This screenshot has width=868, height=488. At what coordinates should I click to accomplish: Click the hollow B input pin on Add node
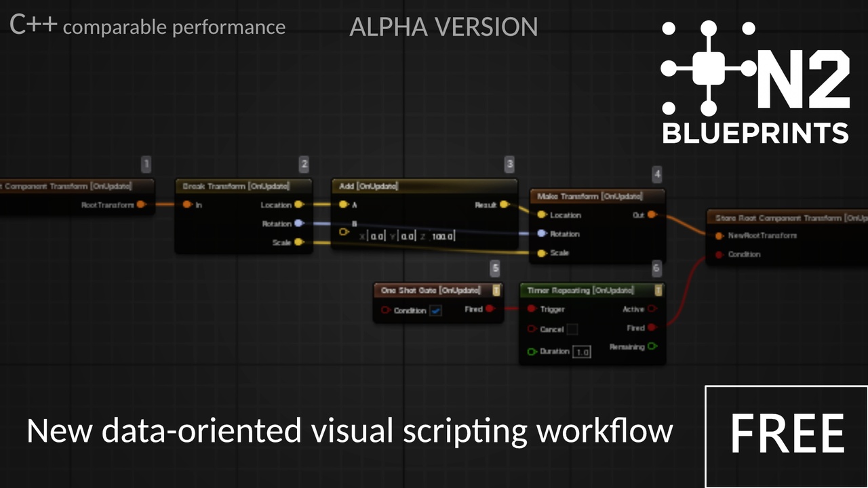click(x=343, y=232)
